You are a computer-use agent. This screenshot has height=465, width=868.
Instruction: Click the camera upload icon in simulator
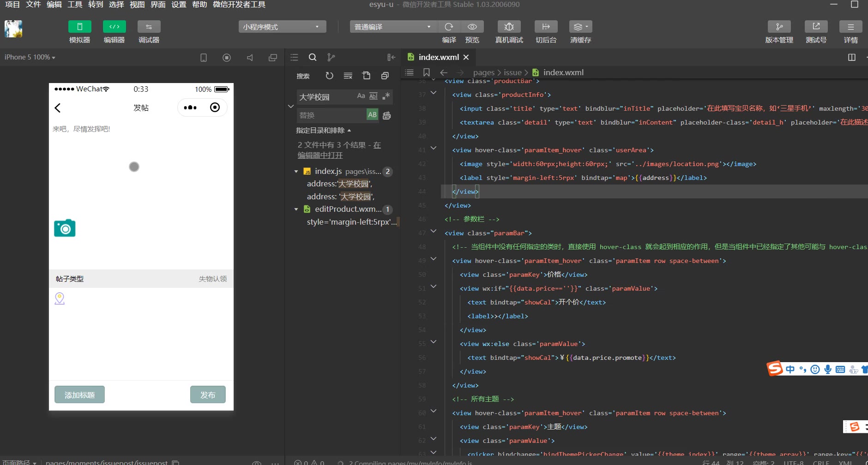[65, 228]
